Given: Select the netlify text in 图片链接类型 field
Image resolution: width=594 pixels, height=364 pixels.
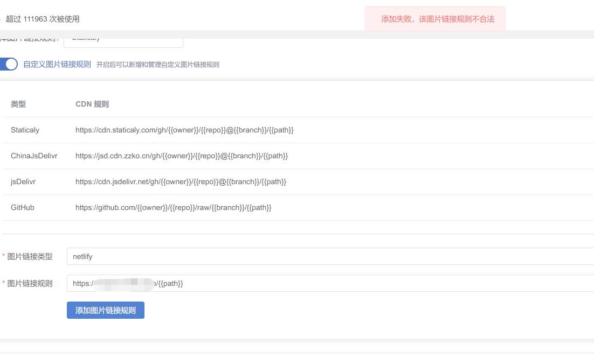Looking at the screenshot, I should tap(82, 256).
